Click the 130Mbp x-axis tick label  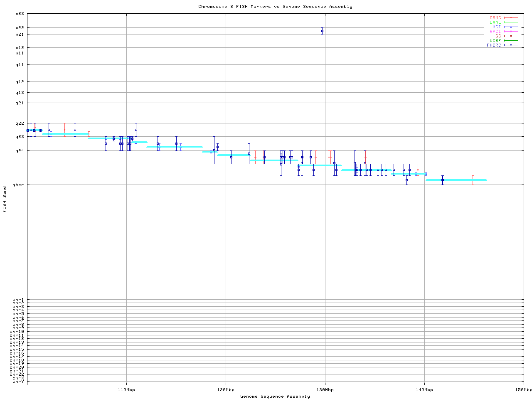(325, 390)
